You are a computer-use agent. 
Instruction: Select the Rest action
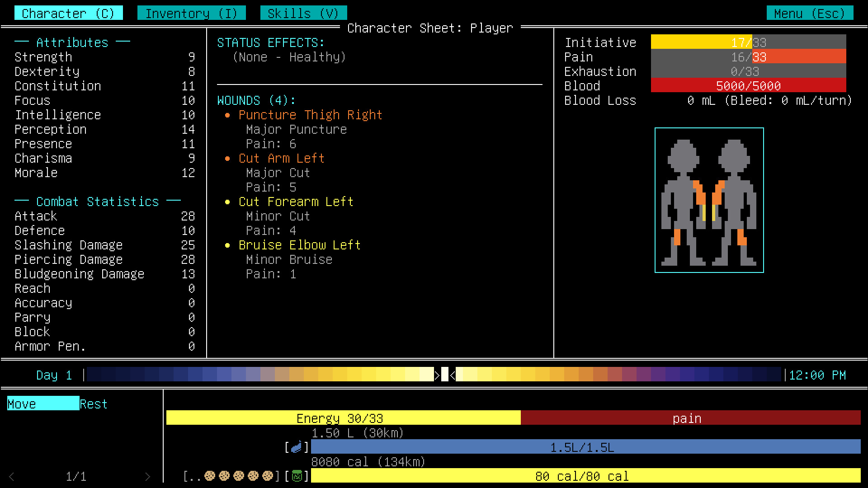coord(94,404)
